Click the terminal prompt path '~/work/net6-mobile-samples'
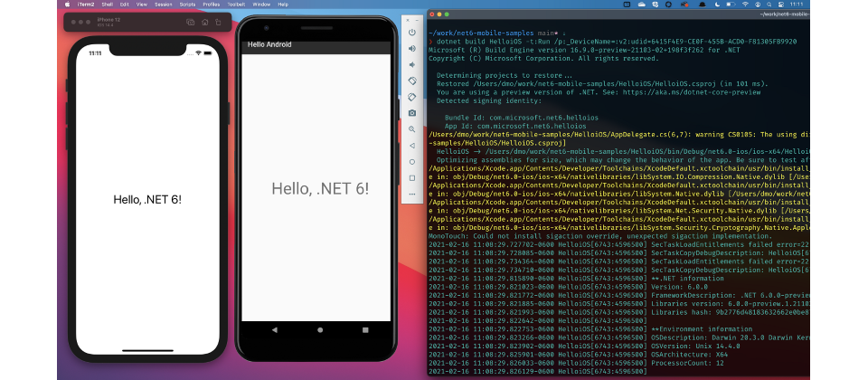The width and height of the screenshot is (868, 380). point(481,33)
